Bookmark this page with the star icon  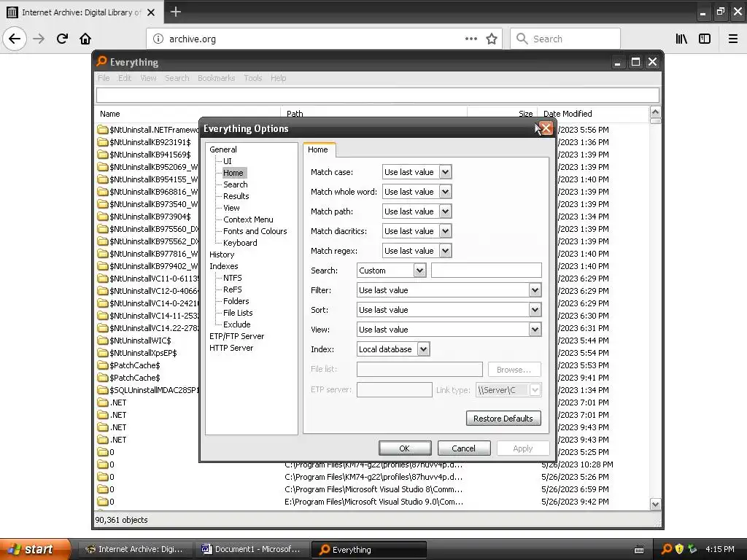(492, 39)
